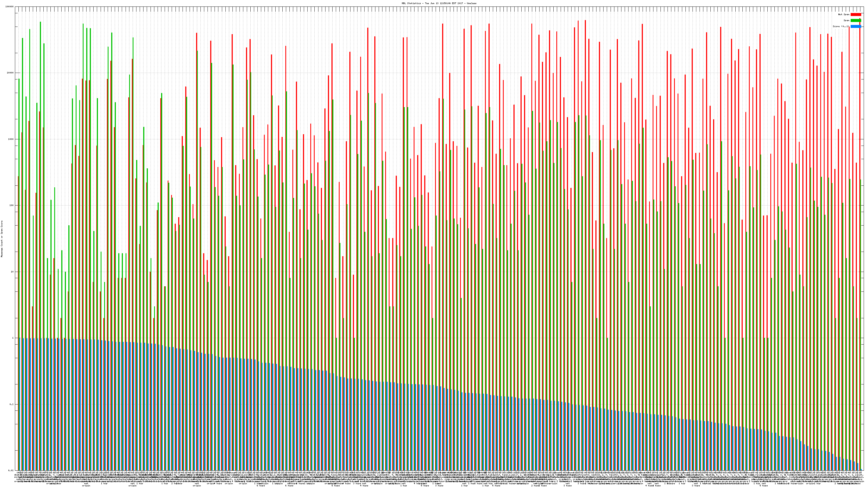This screenshot has height=488, width=868.
Task: Click the 0.01 y-axis tick label
Action: [x=11, y=470]
